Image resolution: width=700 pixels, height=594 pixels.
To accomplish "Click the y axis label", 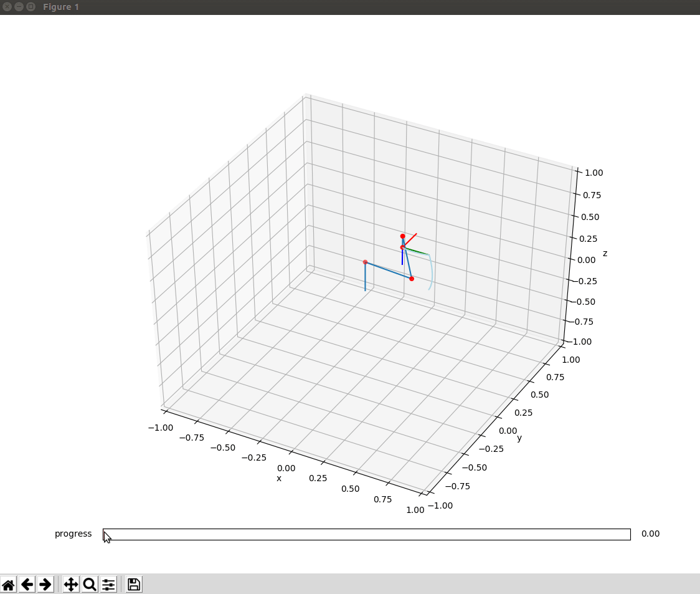I will coord(519,438).
